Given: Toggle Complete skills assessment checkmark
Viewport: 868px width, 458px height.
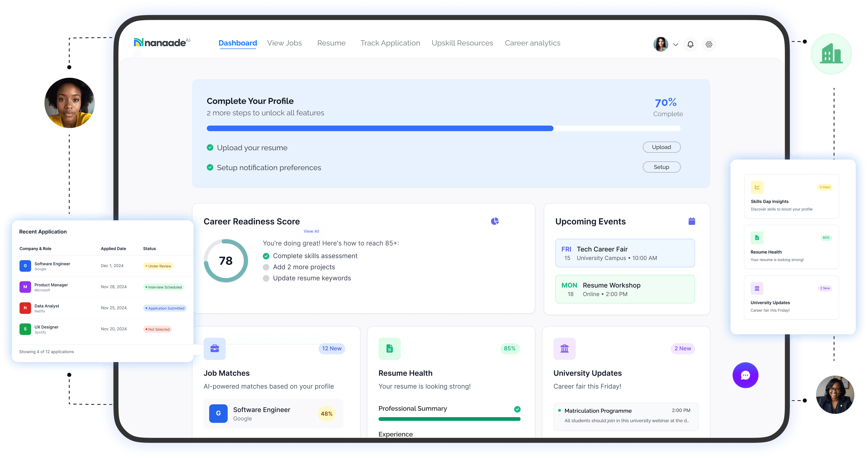Looking at the screenshot, I should click(x=266, y=256).
